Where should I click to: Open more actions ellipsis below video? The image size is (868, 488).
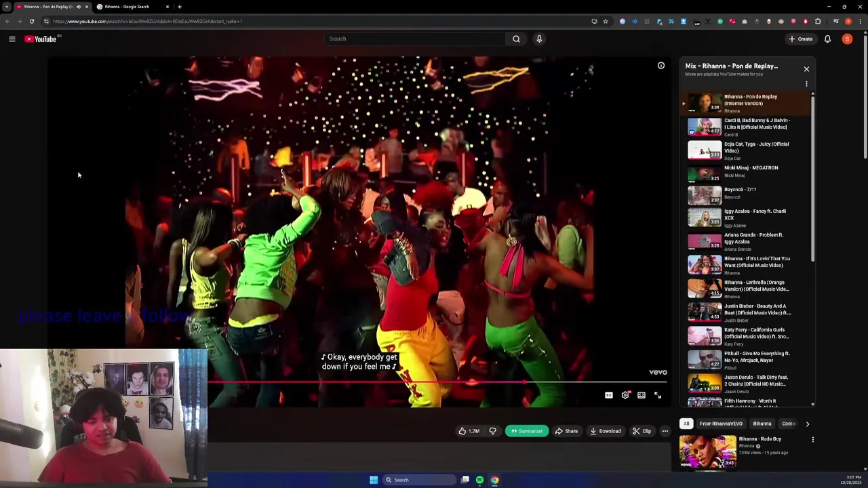(665, 431)
